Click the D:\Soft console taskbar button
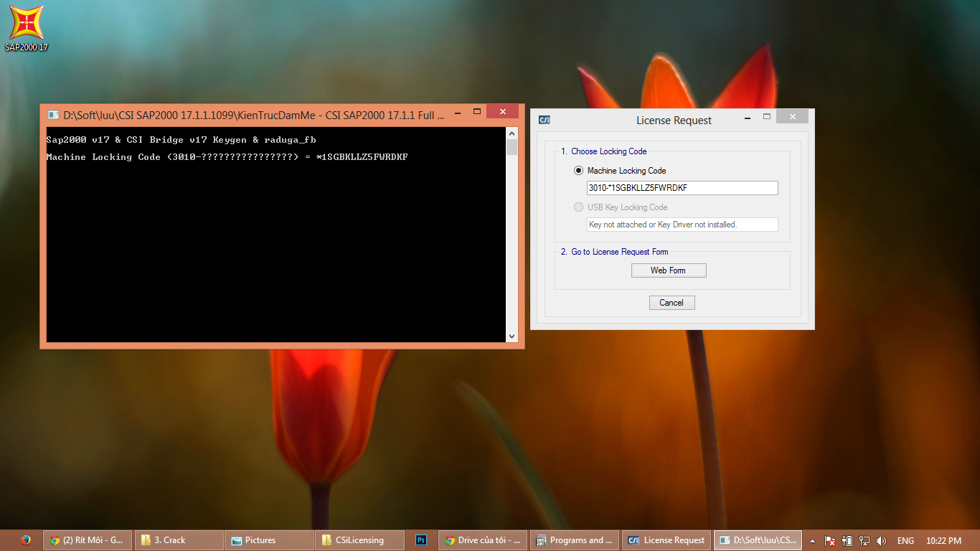 757,540
